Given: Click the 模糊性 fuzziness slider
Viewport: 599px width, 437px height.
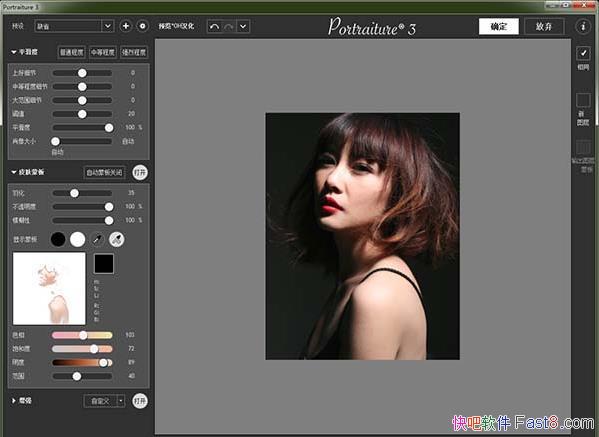Looking at the screenshot, I should pyautogui.click(x=82, y=220).
